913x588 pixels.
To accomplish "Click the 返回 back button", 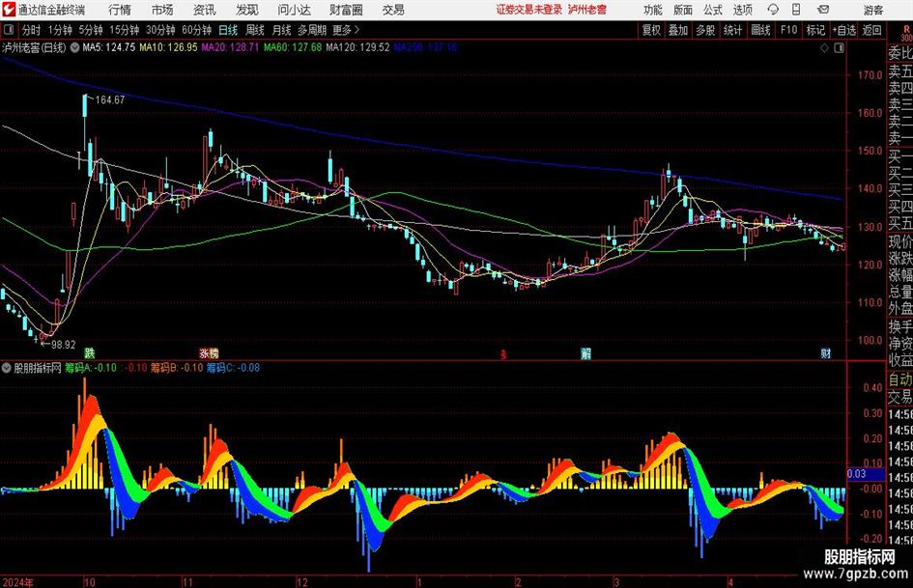I will tap(871, 30).
